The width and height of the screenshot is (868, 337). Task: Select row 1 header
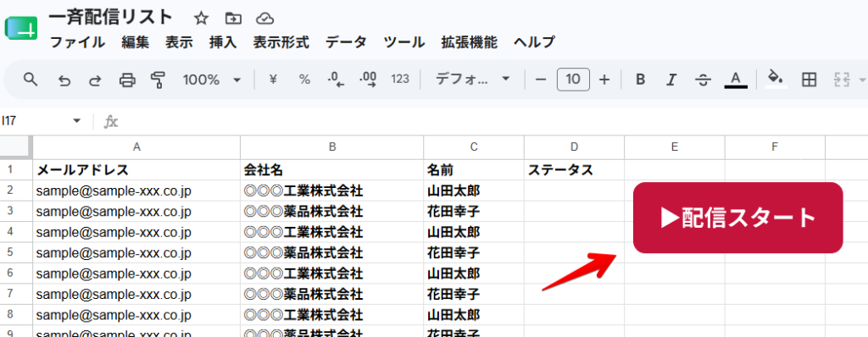pos(16,170)
